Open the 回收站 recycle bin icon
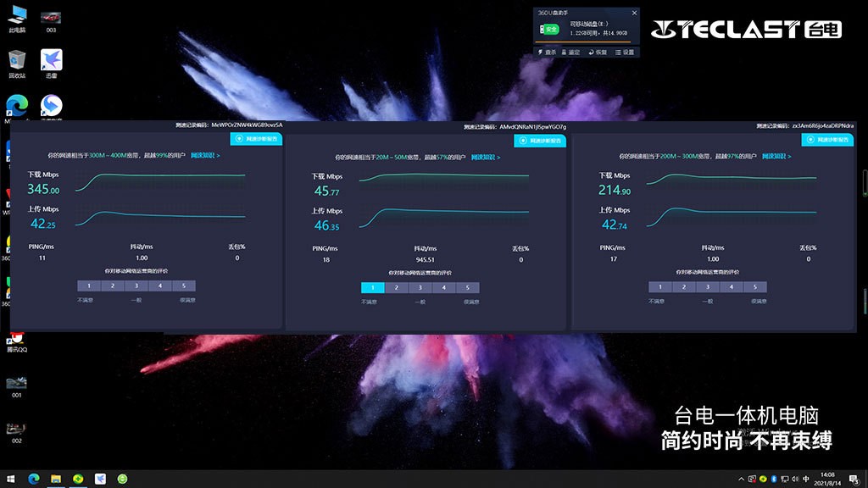This screenshot has width=868, height=488. pyautogui.click(x=17, y=64)
